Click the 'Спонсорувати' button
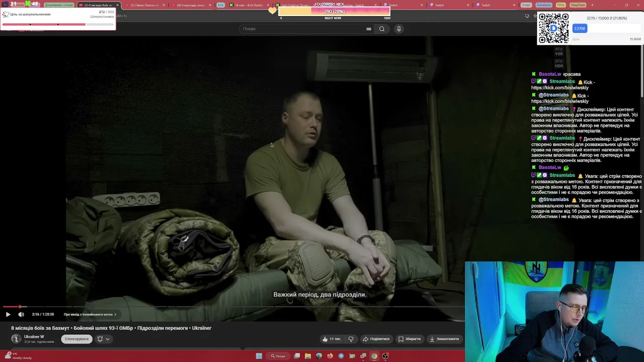 click(x=76, y=339)
